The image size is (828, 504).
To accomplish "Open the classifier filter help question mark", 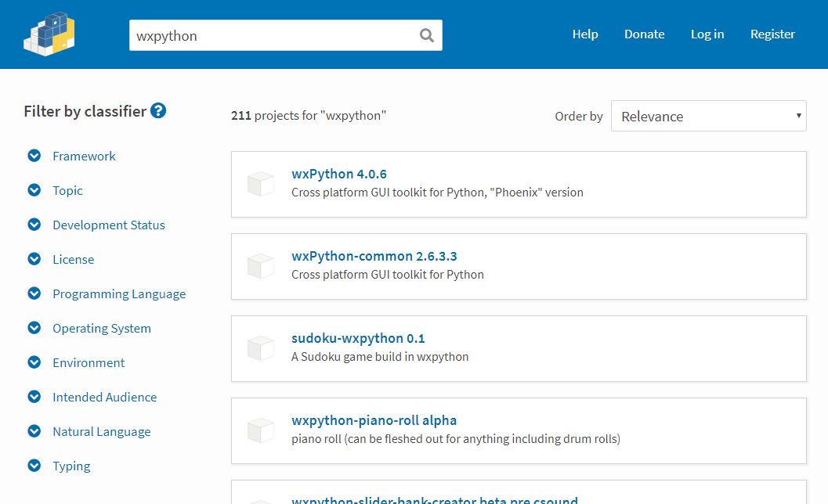I will (158, 110).
